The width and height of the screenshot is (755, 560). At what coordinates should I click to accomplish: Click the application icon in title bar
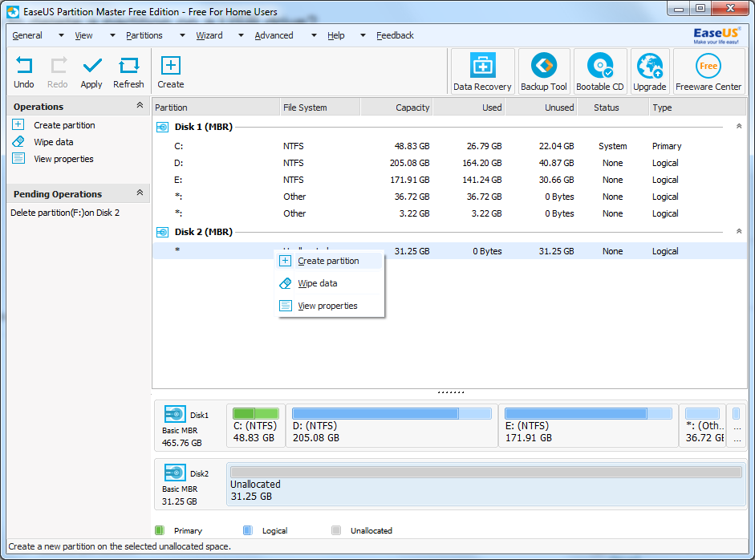pos(13,12)
